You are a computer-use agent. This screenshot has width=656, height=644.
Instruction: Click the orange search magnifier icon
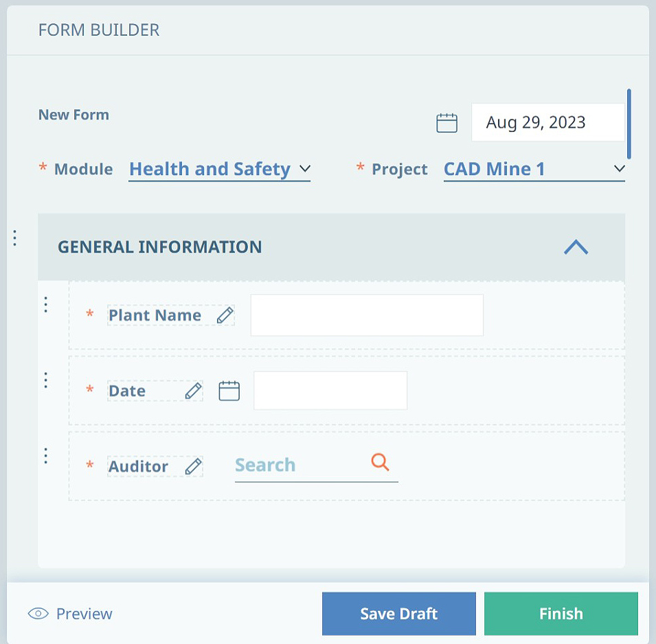coord(380,462)
